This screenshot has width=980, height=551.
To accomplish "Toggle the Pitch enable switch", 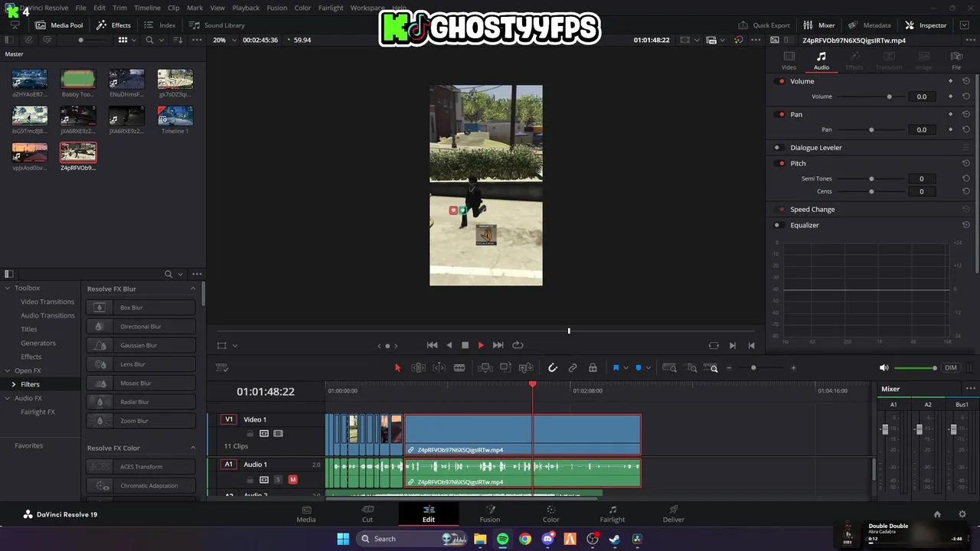I will click(x=781, y=163).
